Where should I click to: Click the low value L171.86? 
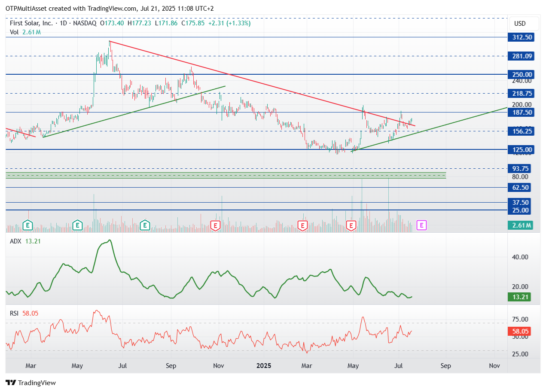click(x=166, y=23)
